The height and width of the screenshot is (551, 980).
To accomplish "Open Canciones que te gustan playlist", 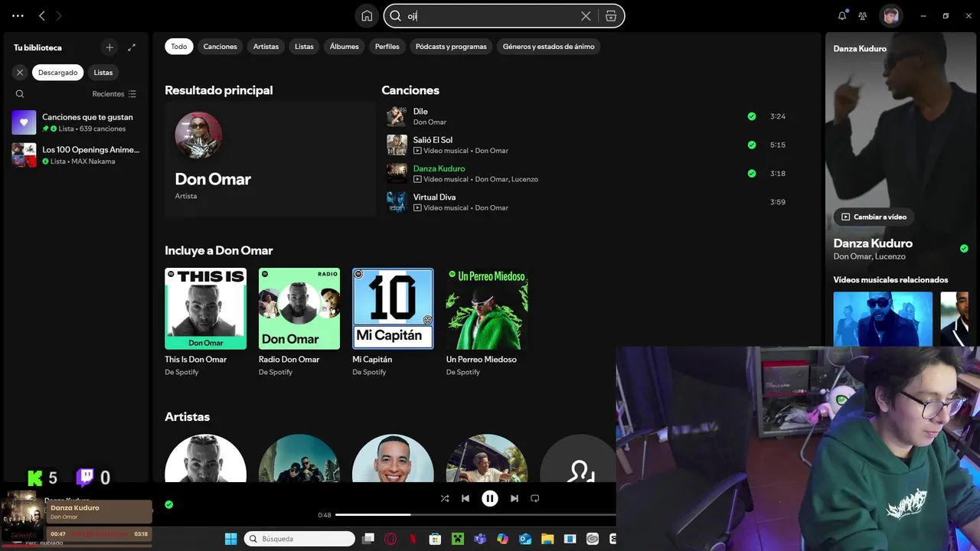I will (x=75, y=122).
